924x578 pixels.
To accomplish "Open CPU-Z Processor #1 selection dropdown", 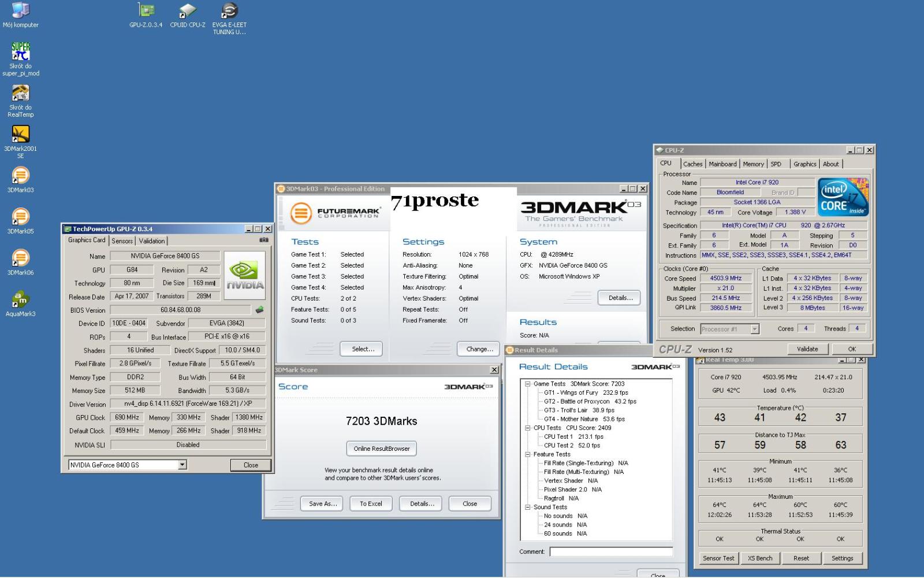I will [754, 329].
